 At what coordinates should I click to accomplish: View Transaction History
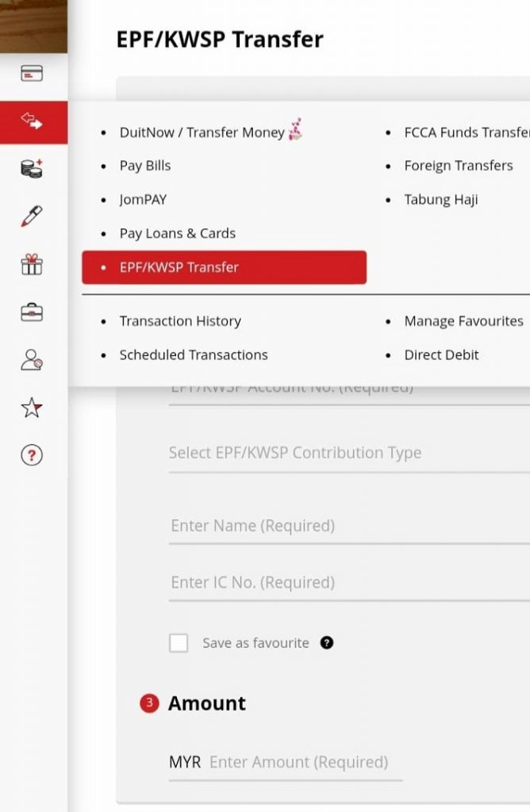coord(180,321)
